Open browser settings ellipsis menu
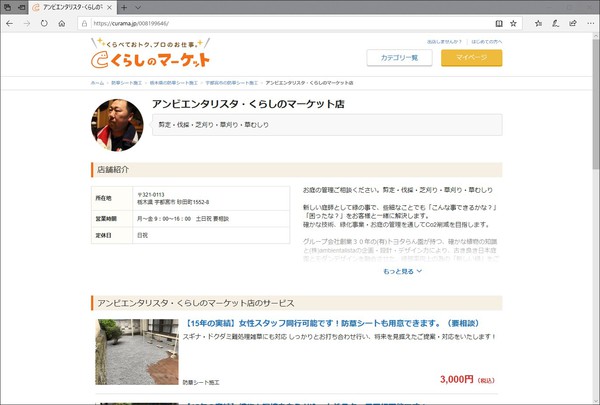Viewport: 600px width, 405px height. [590, 23]
